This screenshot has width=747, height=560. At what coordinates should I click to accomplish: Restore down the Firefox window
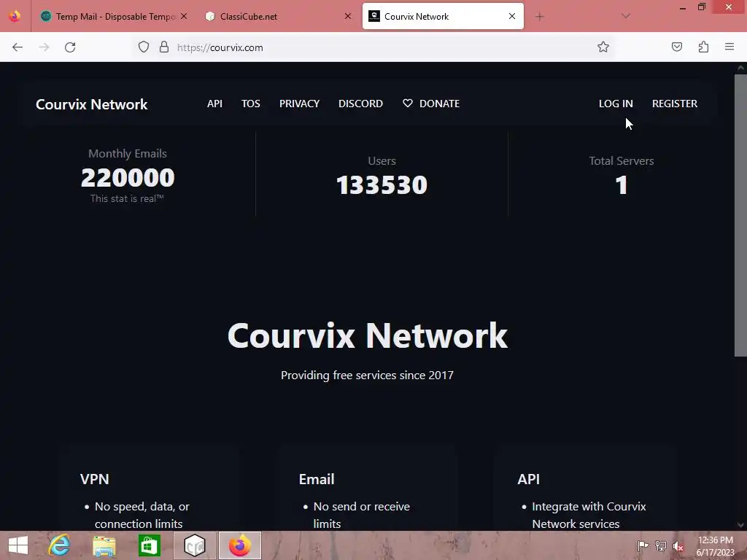pyautogui.click(x=702, y=7)
